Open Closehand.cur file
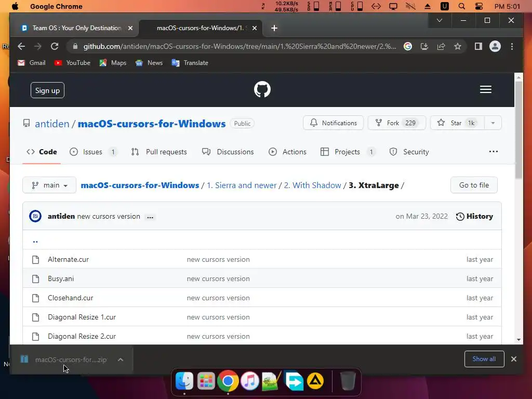Image resolution: width=532 pixels, height=399 pixels. 70,298
